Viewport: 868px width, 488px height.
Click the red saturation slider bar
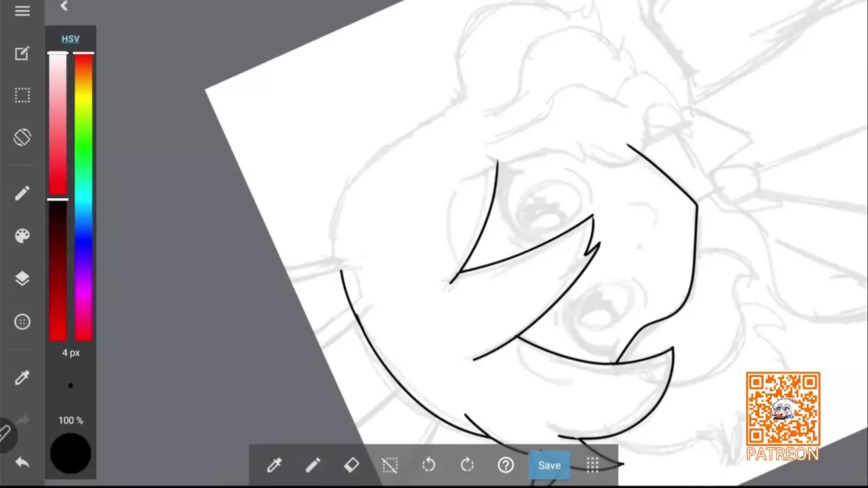tap(58, 197)
